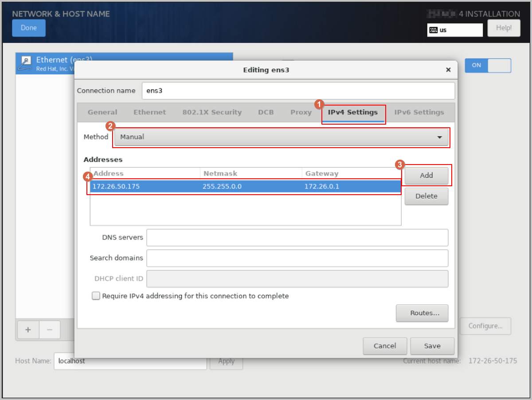Delete the selected address entry

(426, 196)
